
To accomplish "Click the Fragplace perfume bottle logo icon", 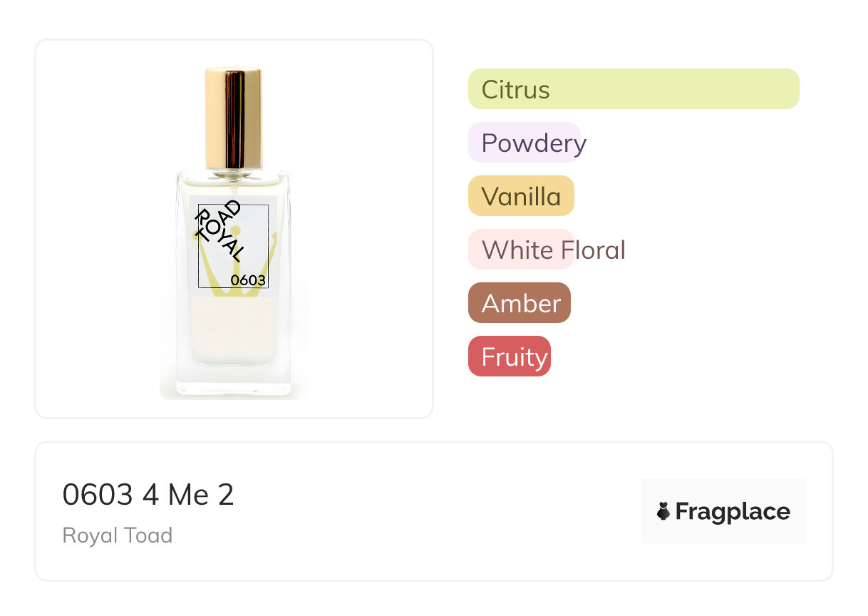I will coord(663,511).
